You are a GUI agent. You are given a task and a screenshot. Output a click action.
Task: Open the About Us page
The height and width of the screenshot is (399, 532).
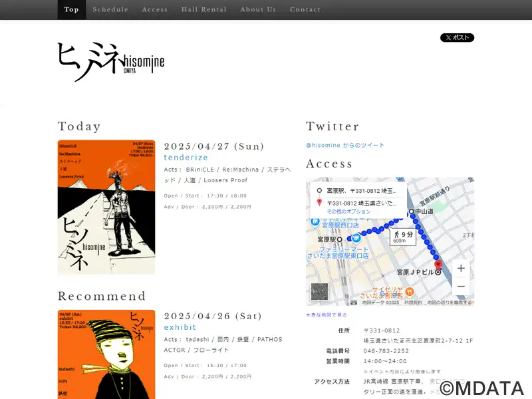(258, 9)
